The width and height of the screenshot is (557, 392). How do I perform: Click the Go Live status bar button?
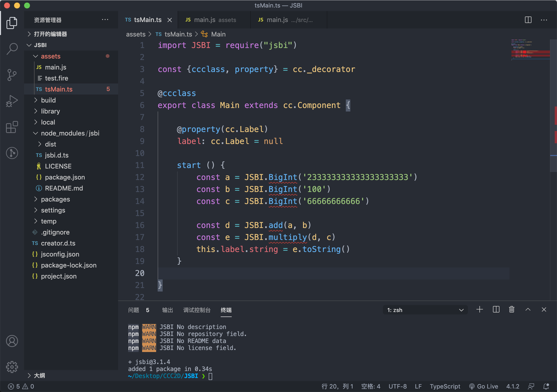pos(484,386)
